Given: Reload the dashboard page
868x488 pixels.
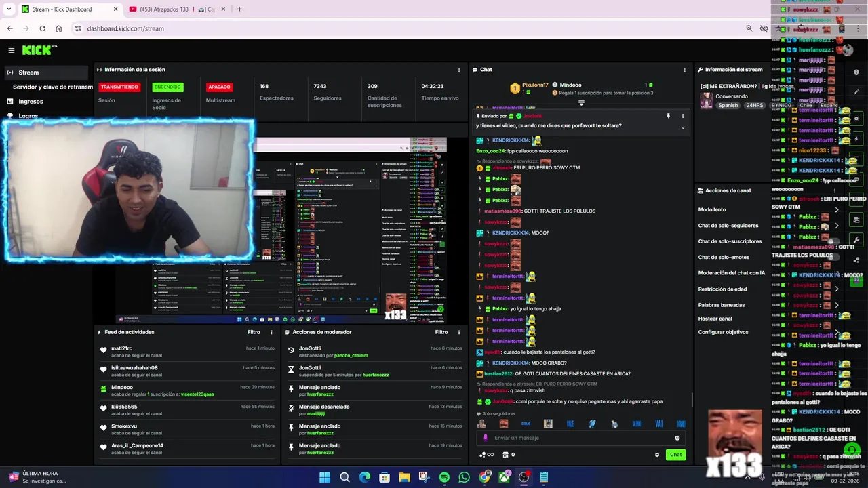Looking at the screenshot, I should point(42,28).
